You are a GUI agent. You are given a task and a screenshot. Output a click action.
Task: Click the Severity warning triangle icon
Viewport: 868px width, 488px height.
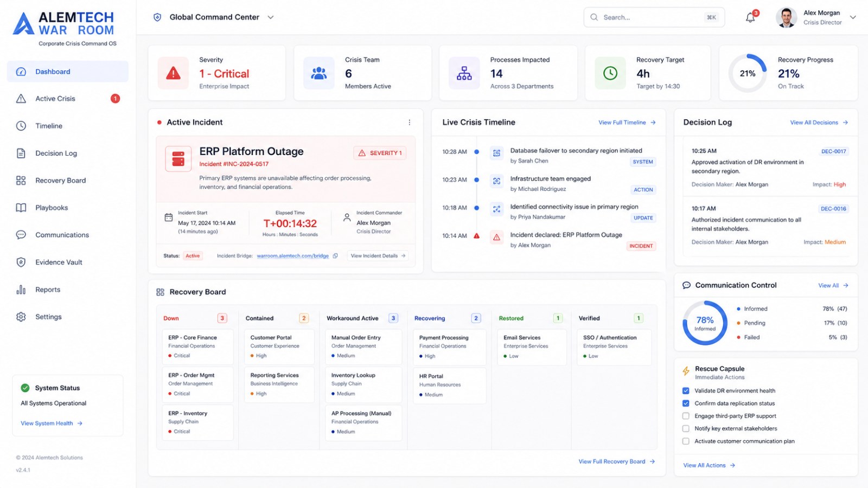click(x=173, y=73)
